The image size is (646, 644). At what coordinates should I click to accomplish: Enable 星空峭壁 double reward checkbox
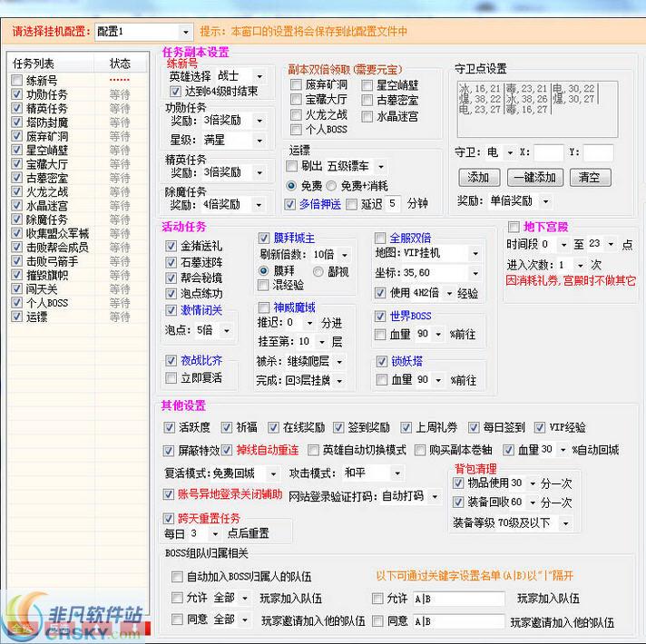click(x=367, y=85)
